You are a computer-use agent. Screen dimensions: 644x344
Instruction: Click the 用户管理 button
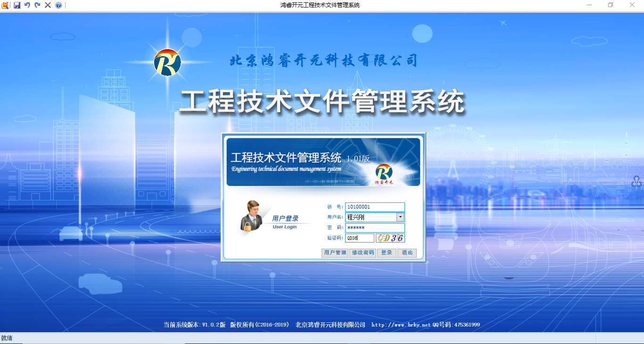coord(335,253)
